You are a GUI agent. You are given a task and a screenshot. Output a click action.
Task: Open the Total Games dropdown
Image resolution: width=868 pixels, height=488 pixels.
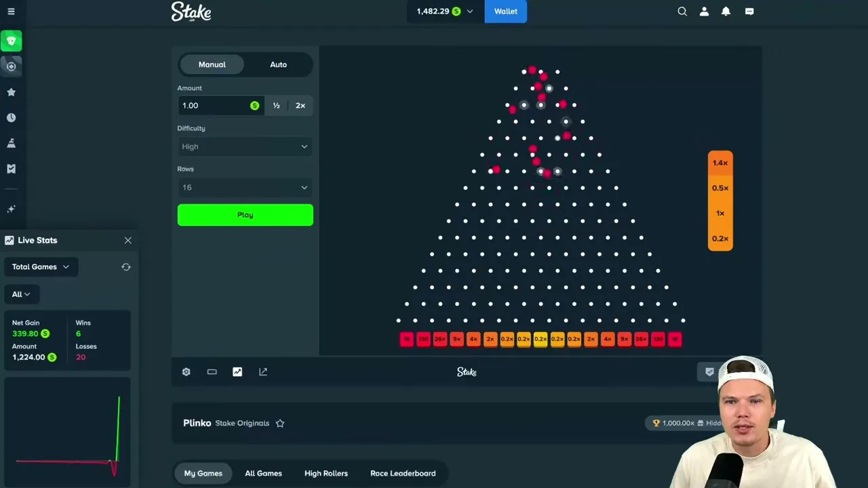41,267
